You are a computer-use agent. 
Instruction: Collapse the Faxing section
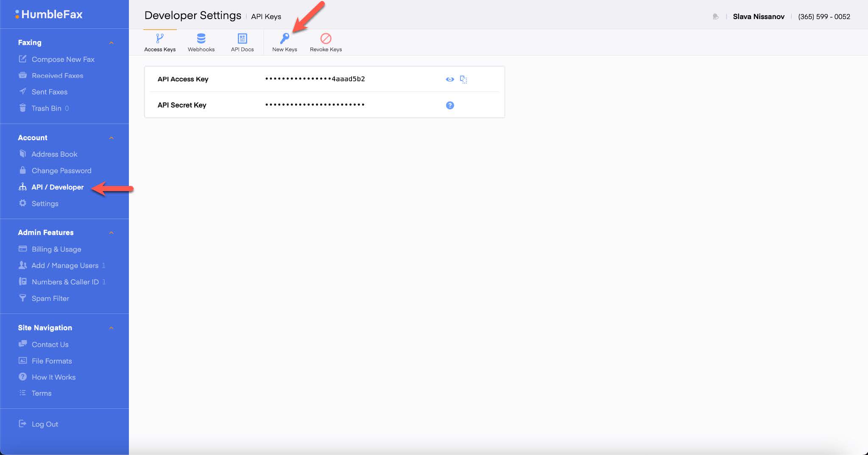[111, 42]
